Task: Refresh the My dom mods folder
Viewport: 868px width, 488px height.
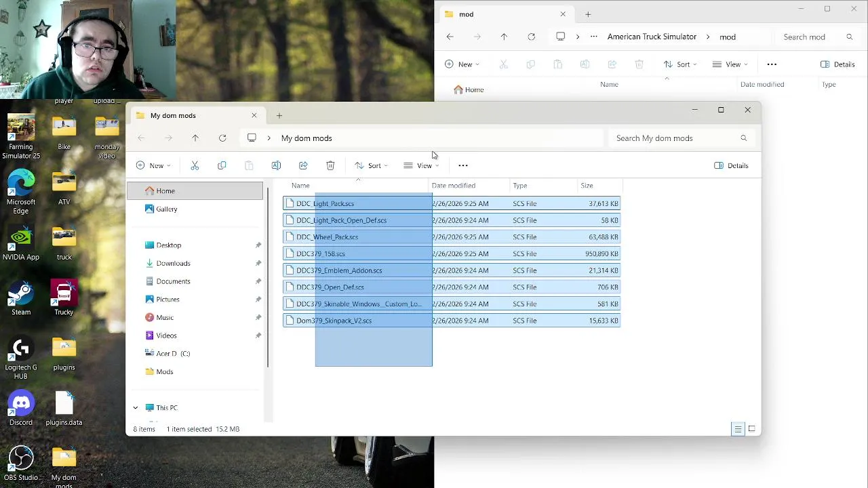Action: click(x=222, y=138)
